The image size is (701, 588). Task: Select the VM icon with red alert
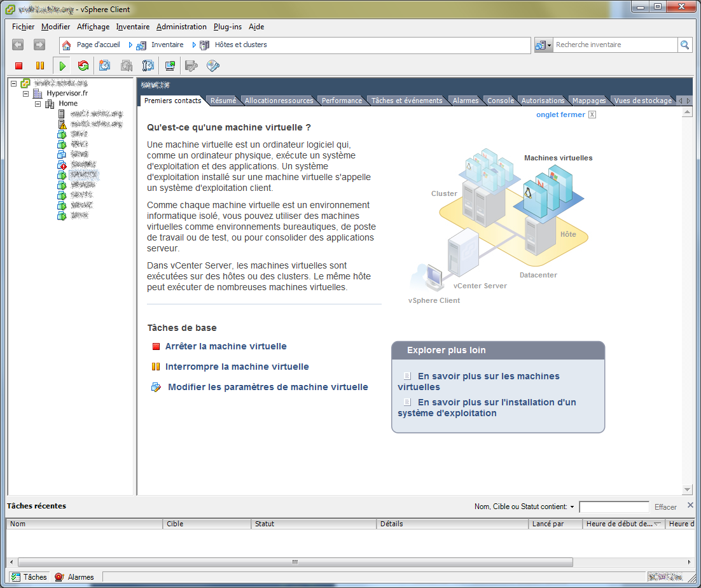(x=62, y=165)
